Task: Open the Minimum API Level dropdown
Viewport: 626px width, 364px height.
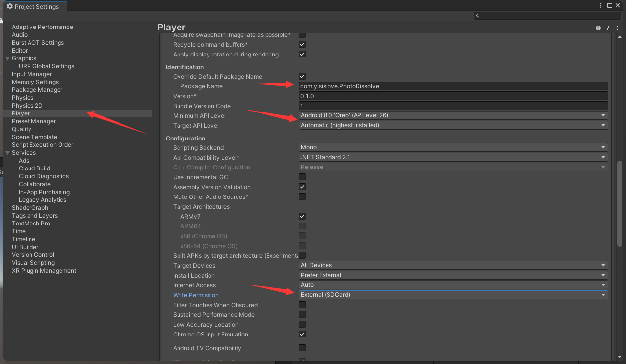Action: (453, 115)
